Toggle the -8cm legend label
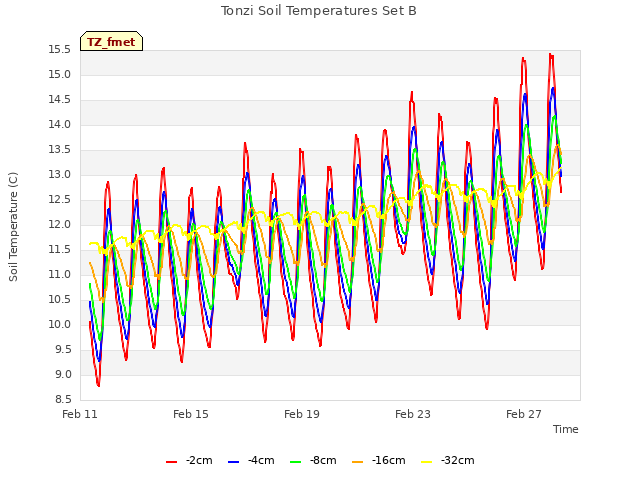The height and width of the screenshot is (480, 640). pyautogui.click(x=323, y=460)
